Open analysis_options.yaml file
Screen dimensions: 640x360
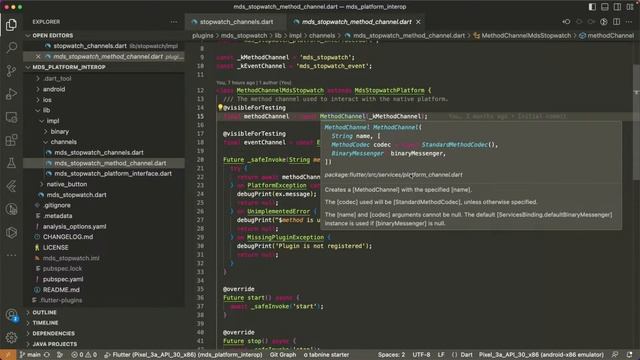click(74, 226)
